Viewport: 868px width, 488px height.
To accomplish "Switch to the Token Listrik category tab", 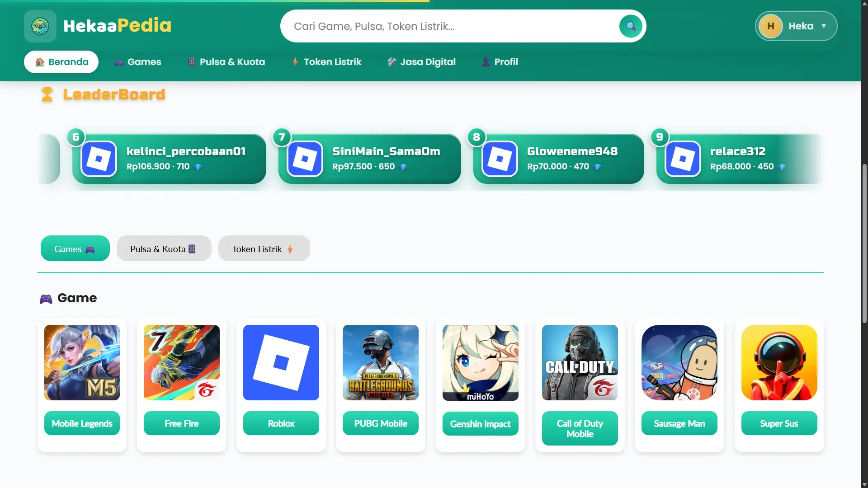I will (x=264, y=249).
